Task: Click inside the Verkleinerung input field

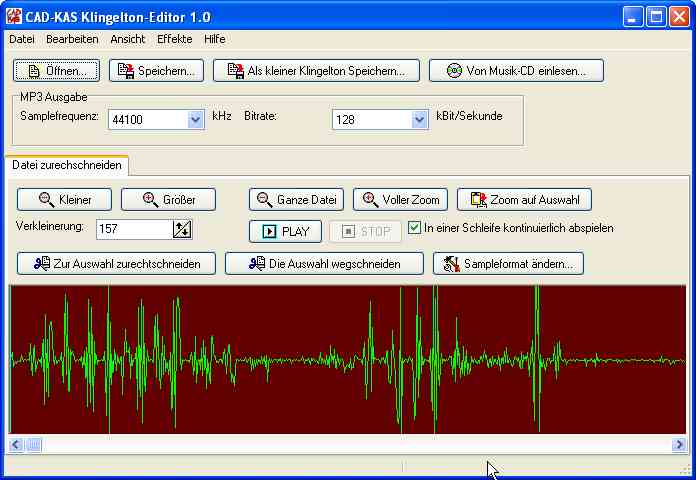Action: [133, 230]
